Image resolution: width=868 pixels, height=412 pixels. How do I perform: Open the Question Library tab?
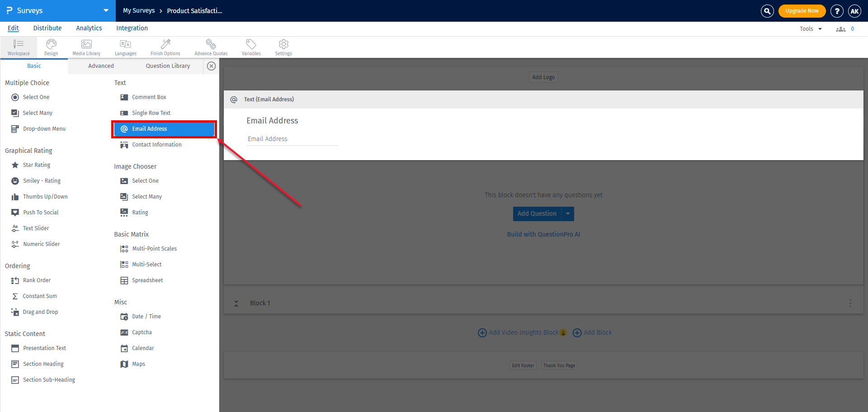[168, 66]
